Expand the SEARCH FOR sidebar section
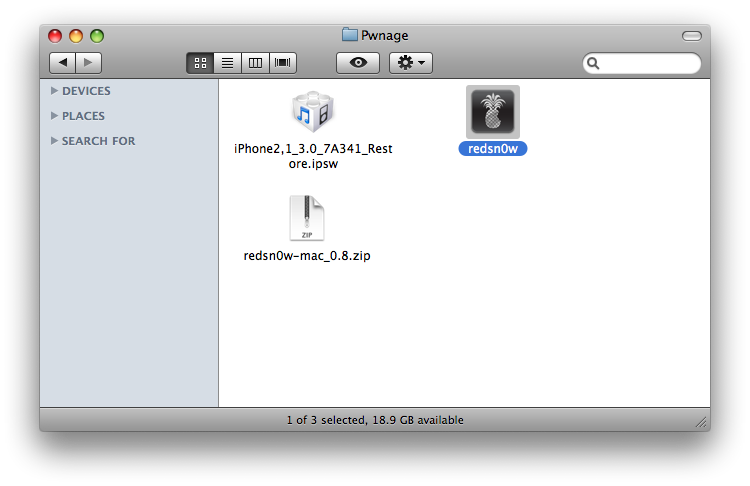The width and height of the screenshot is (750, 486). click(54, 141)
